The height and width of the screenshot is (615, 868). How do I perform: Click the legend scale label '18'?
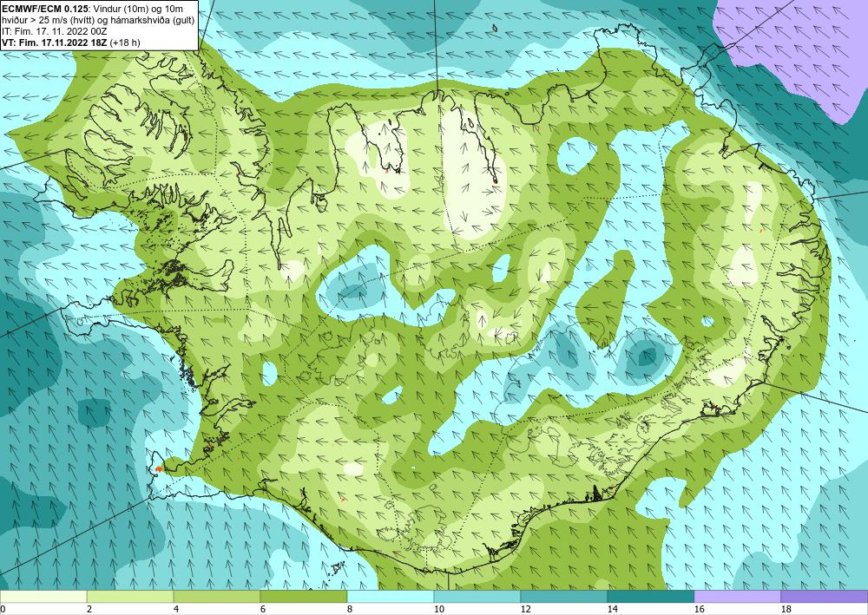pyautogui.click(x=786, y=609)
